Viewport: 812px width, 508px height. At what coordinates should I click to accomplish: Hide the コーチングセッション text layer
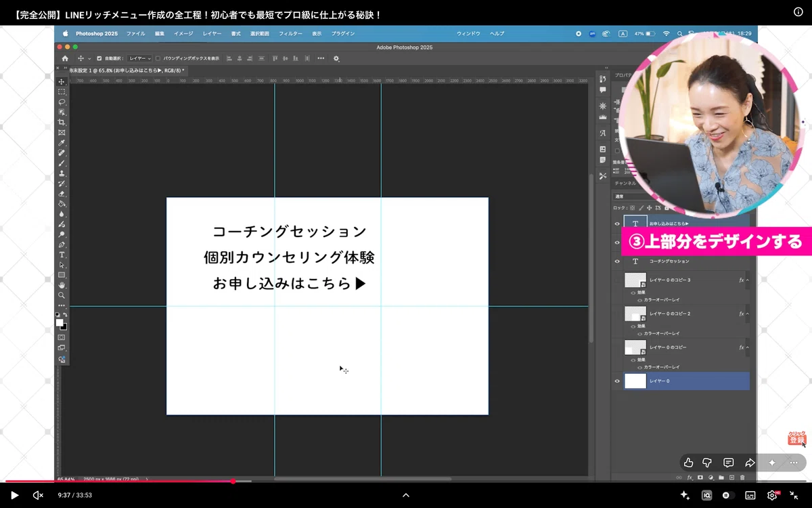617,261
